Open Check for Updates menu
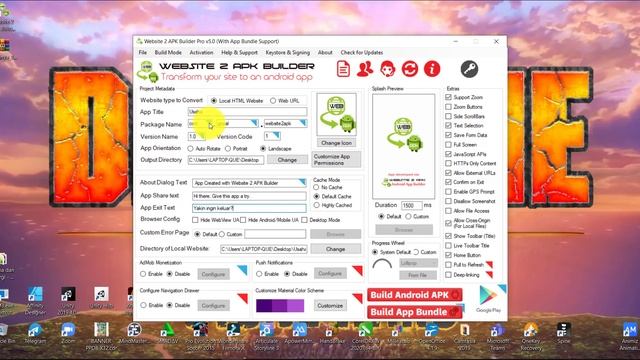640x360 pixels. tap(362, 53)
